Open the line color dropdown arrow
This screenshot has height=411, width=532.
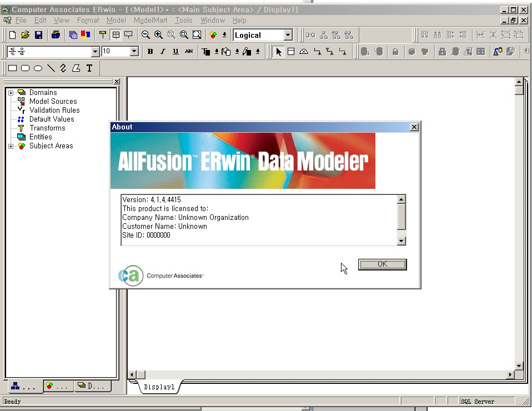(258, 52)
